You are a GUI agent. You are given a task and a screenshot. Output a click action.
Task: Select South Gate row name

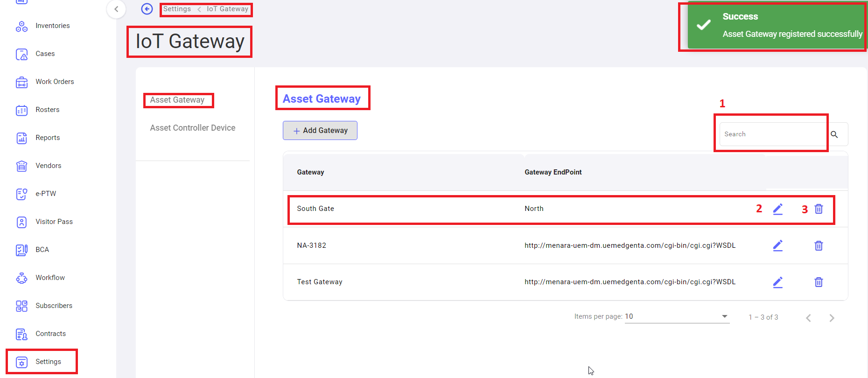[x=315, y=209]
